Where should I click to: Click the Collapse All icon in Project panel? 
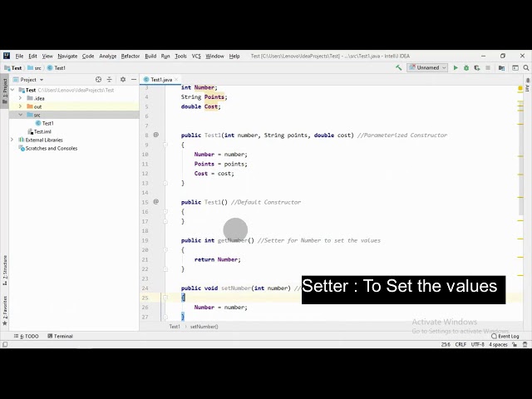point(109,80)
